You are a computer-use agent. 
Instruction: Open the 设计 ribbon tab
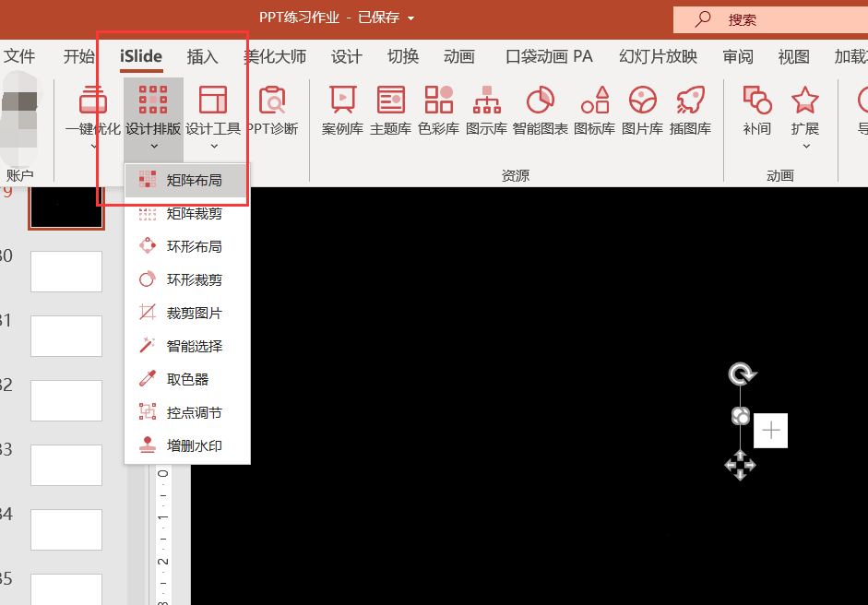point(347,56)
